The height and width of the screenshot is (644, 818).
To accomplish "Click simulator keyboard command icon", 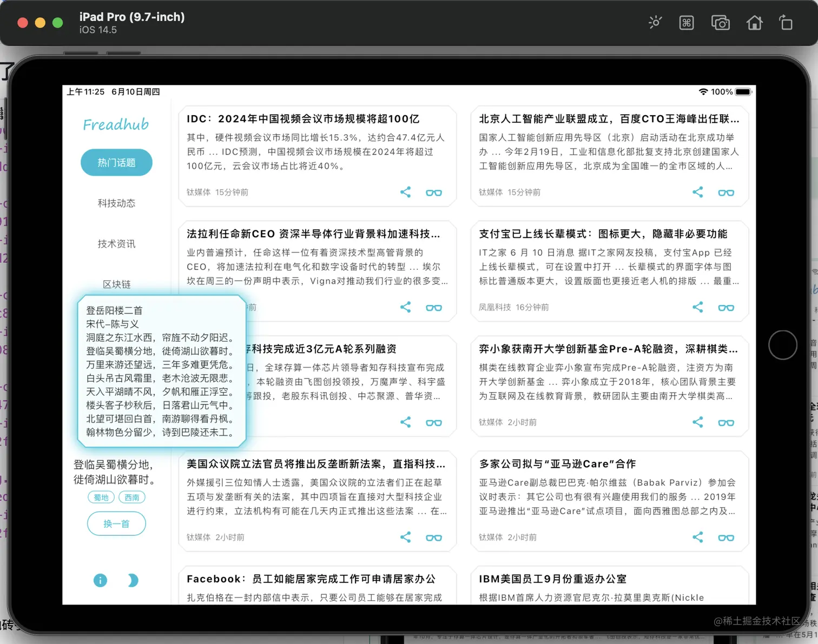I will 687,23.
